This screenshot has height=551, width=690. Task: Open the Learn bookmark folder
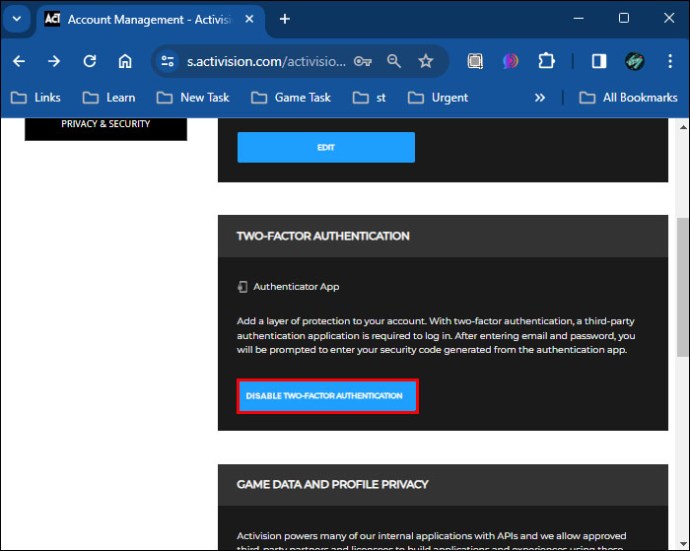click(x=109, y=97)
